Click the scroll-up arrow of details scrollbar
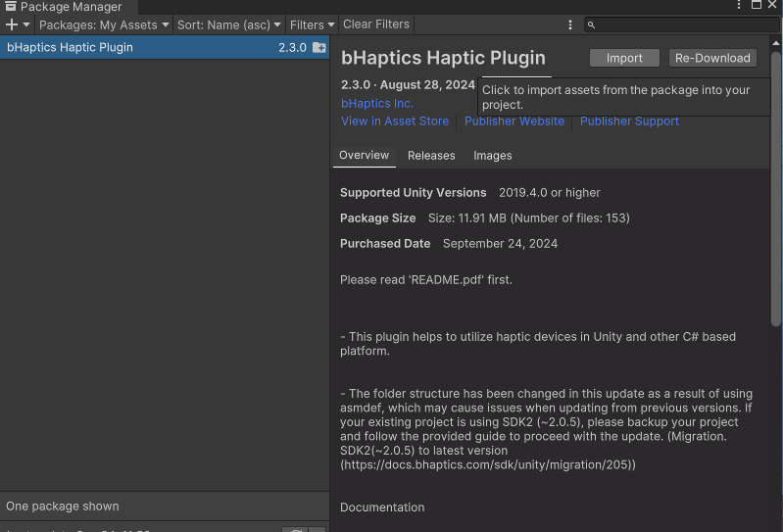This screenshot has height=532, width=783. [x=775, y=43]
